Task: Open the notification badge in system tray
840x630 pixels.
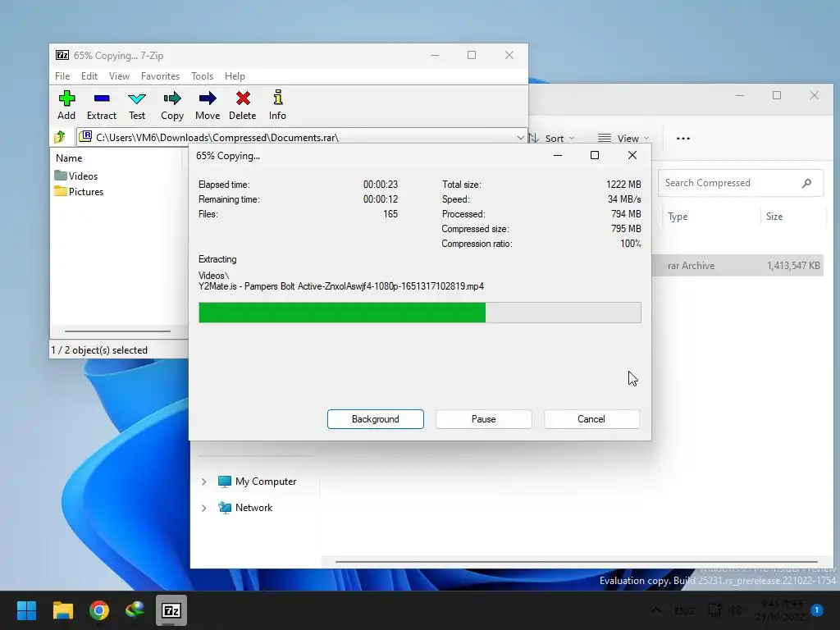Action: (x=816, y=610)
